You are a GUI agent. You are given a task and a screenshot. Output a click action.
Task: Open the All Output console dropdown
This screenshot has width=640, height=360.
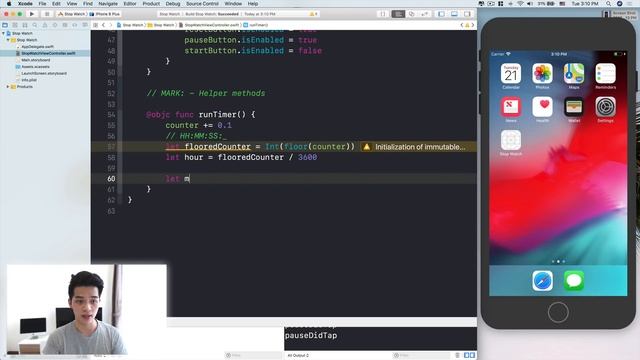(x=298, y=355)
